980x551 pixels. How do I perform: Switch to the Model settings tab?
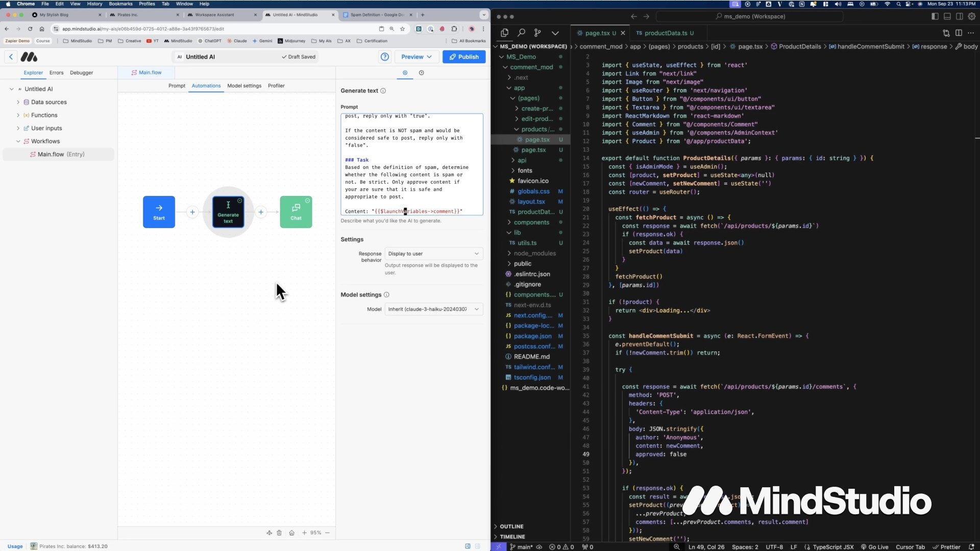pos(244,86)
